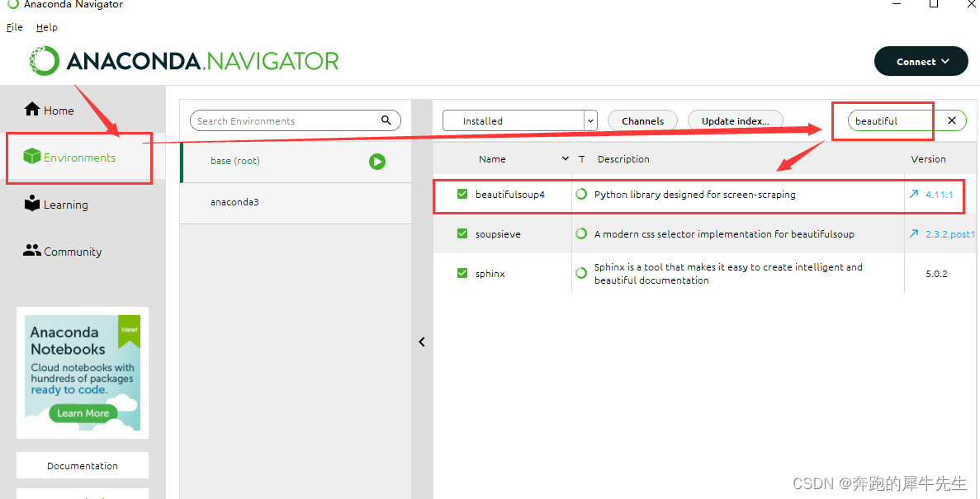Click the upgrade arrow icon next to 4.11.1
Screen dimensions: 980x499
coord(914,194)
